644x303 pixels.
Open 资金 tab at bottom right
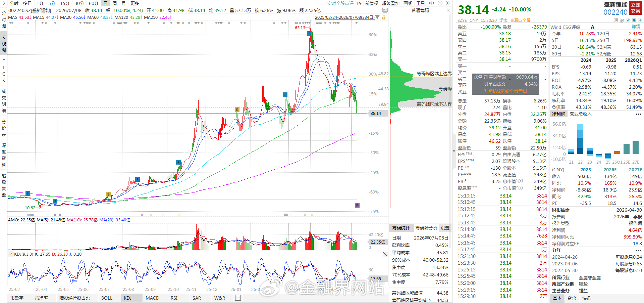click(572, 298)
